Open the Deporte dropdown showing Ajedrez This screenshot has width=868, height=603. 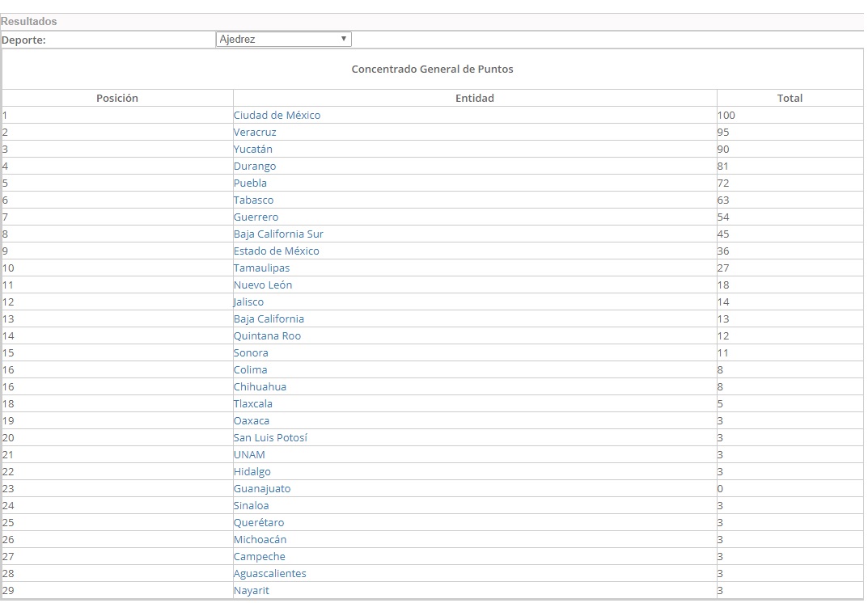coord(283,39)
